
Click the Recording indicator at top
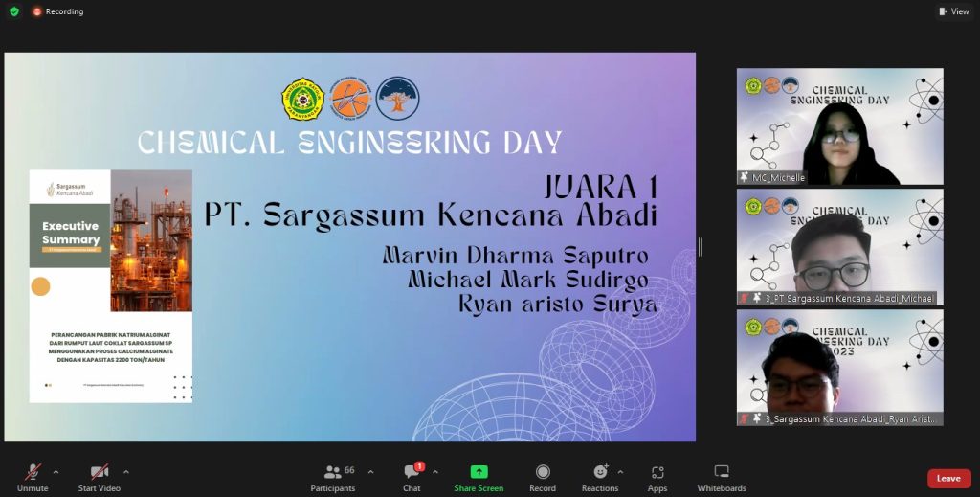click(57, 11)
